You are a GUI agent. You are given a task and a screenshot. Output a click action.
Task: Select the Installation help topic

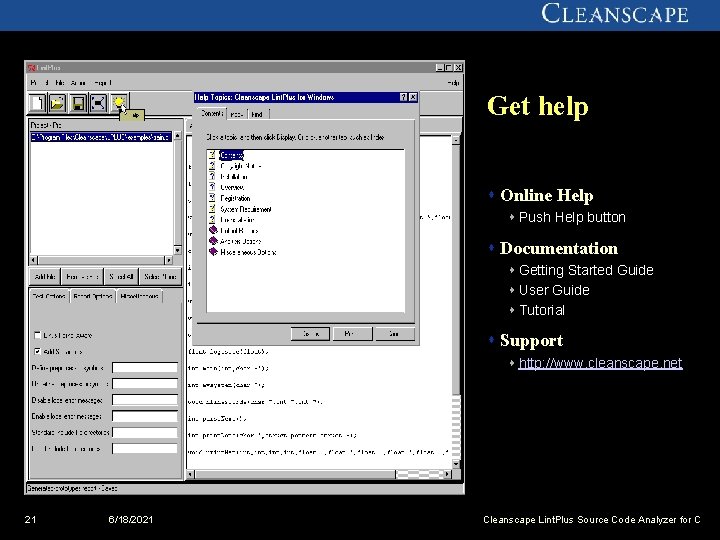pos(234,177)
